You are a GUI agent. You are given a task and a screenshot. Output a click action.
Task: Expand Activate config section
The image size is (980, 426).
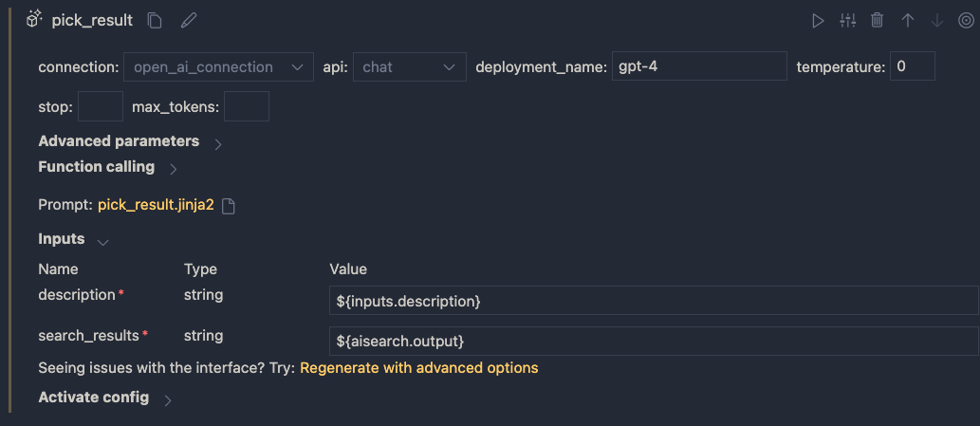click(168, 399)
